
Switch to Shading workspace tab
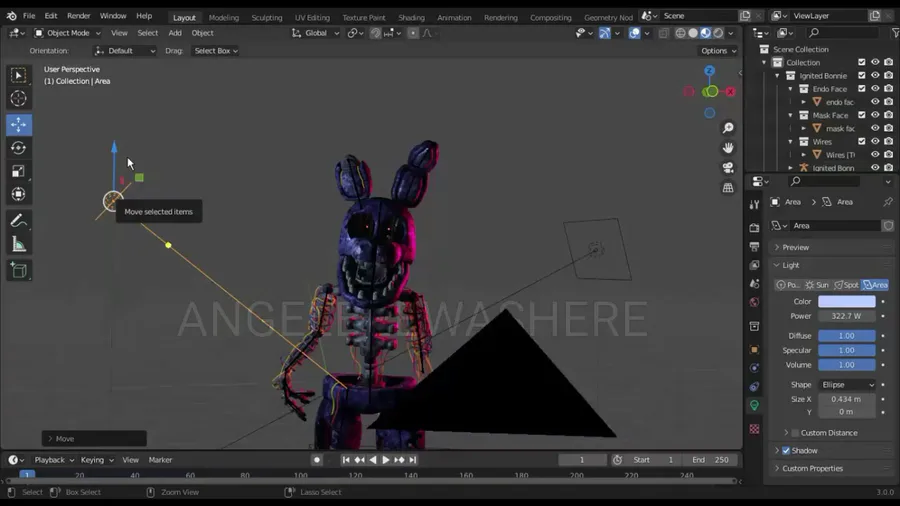[412, 17]
